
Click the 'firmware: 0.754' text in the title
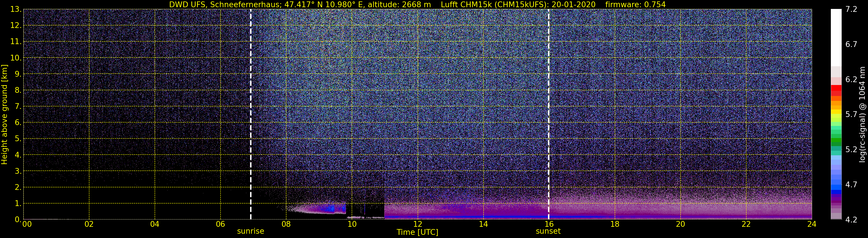coord(636,4)
